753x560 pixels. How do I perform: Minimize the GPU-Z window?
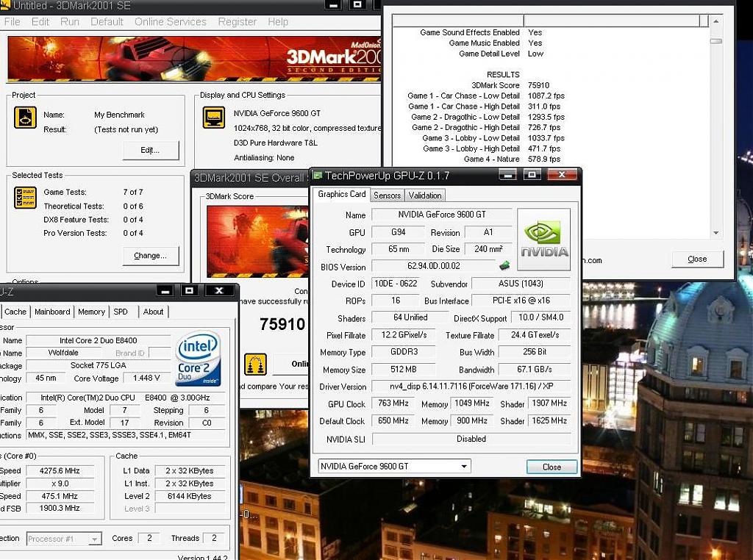click(507, 175)
